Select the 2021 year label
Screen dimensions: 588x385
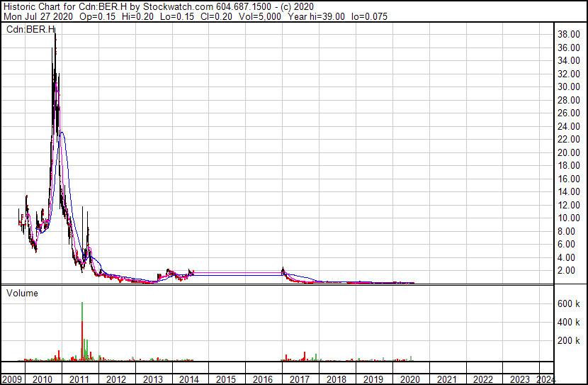(x=446, y=379)
